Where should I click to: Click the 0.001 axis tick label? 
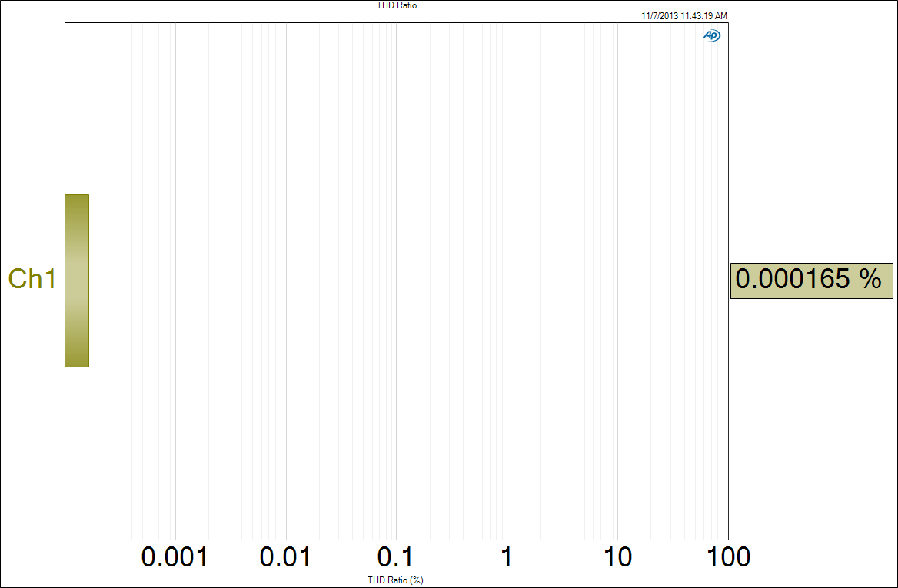[175, 557]
